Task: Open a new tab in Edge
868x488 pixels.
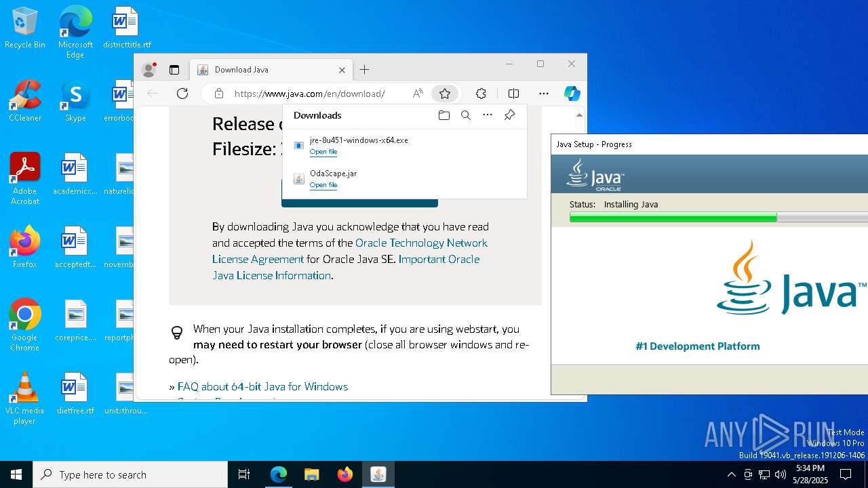Action: (364, 70)
